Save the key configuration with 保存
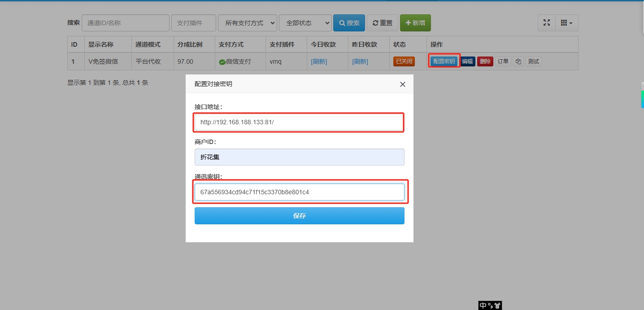Image resolution: width=644 pixels, height=310 pixels. pyautogui.click(x=299, y=216)
